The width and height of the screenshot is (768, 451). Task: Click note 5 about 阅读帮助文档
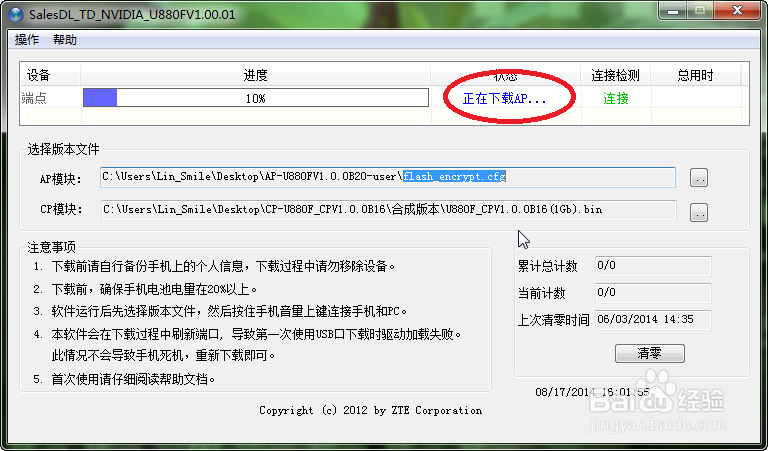click(x=124, y=379)
